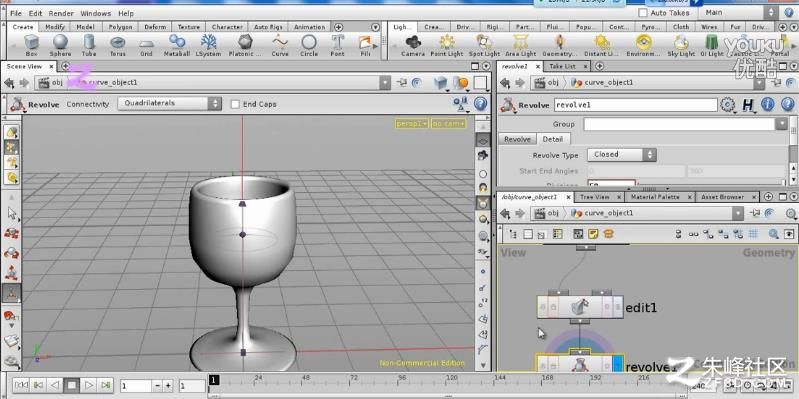Add a Distant Light
799x399 pixels.
[x=602, y=45]
